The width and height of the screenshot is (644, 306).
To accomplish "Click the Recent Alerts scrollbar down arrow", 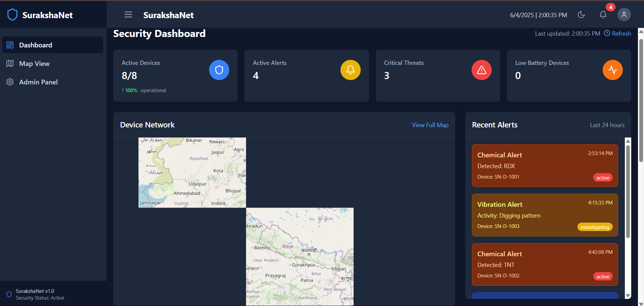I will [628, 296].
